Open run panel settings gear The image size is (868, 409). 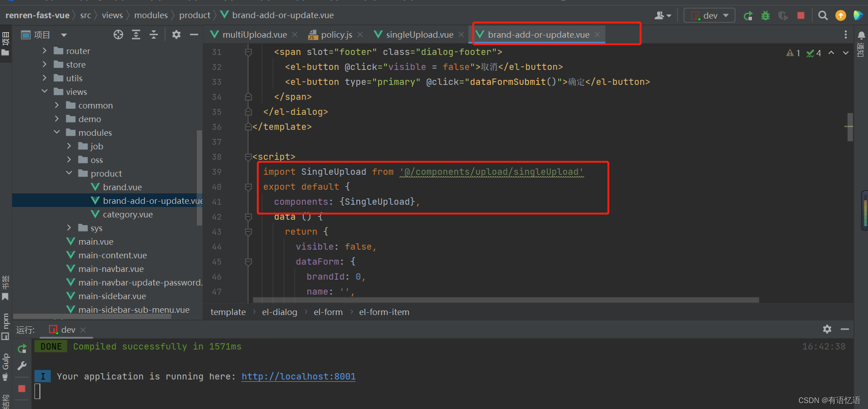827,329
